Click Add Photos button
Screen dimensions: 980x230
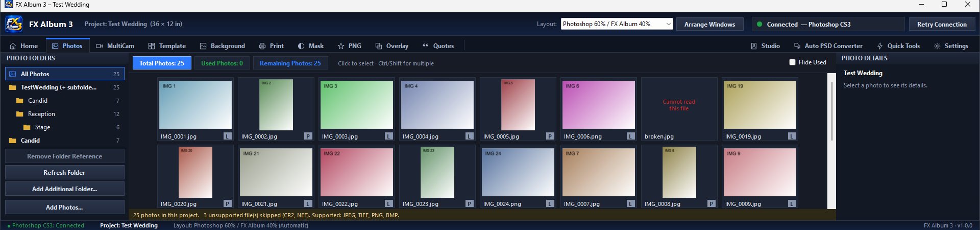tap(65, 207)
